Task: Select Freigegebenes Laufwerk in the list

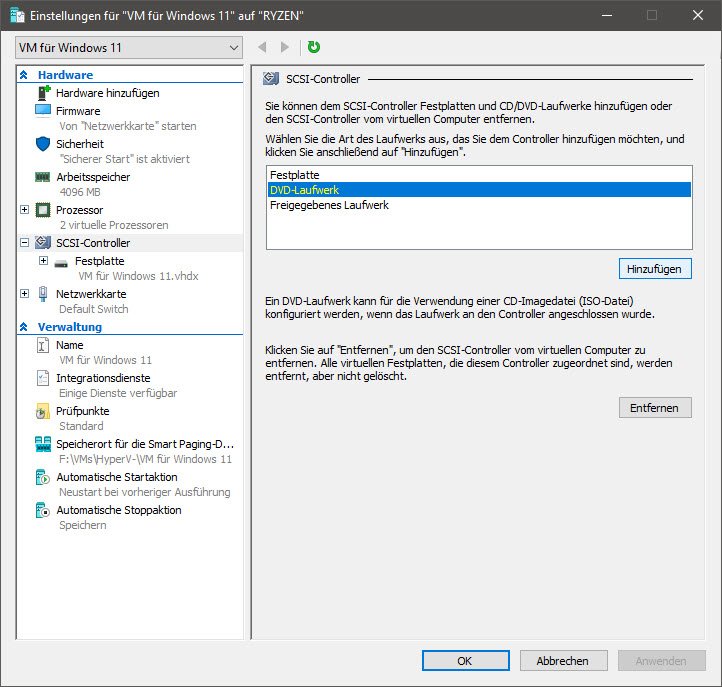Action: 329,205
